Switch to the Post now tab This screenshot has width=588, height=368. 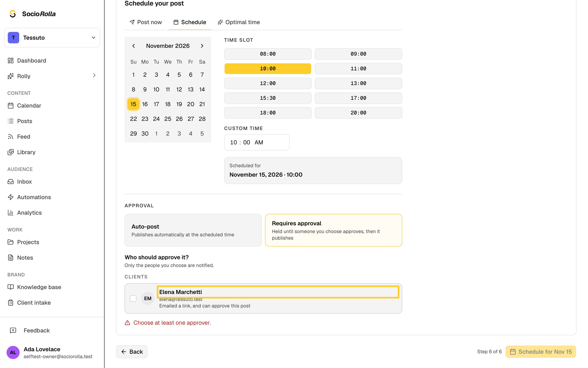coord(146,22)
